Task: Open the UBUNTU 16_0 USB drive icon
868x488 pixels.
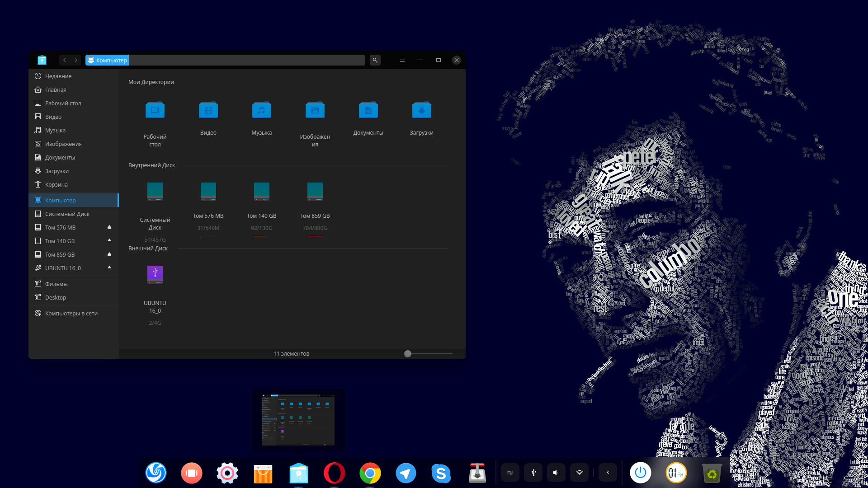Action: (x=155, y=274)
